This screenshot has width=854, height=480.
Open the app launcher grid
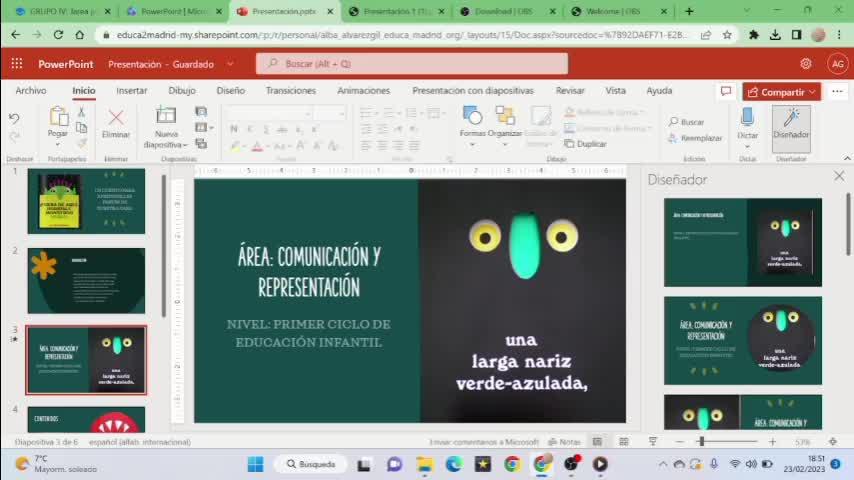click(x=17, y=63)
